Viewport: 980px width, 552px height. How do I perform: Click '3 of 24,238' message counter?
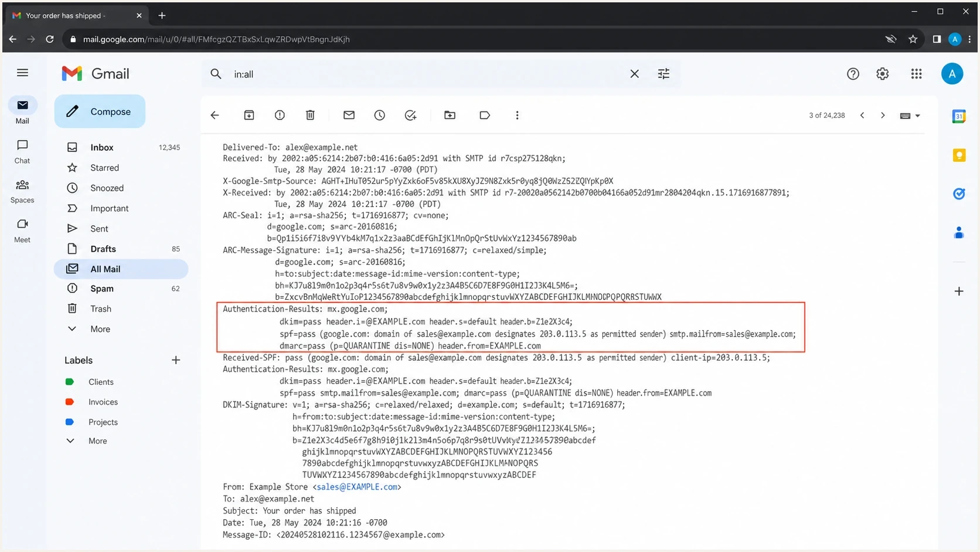pos(826,116)
